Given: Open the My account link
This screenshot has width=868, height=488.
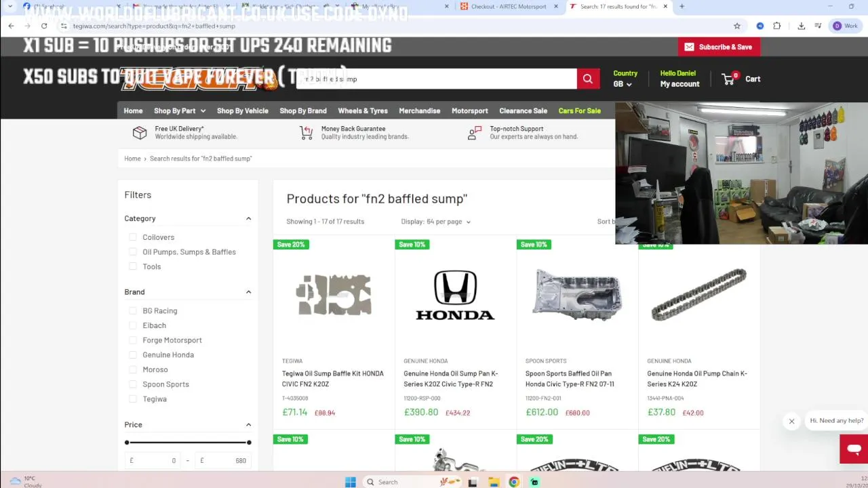Looking at the screenshot, I should (x=679, y=84).
